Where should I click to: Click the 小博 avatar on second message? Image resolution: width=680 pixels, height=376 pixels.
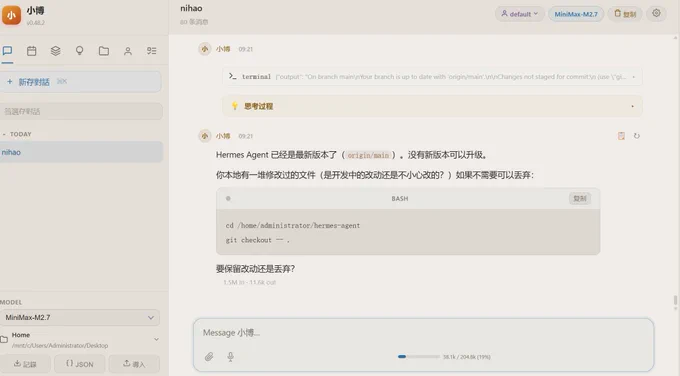point(205,136)
